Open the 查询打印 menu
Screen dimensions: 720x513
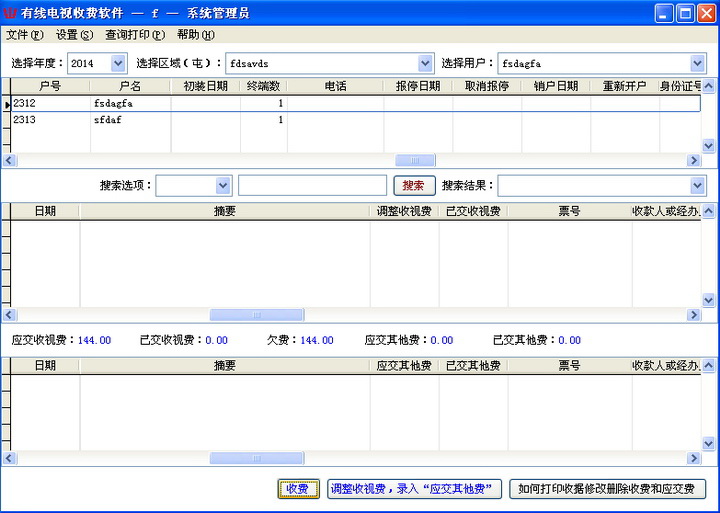coord(134,34)
